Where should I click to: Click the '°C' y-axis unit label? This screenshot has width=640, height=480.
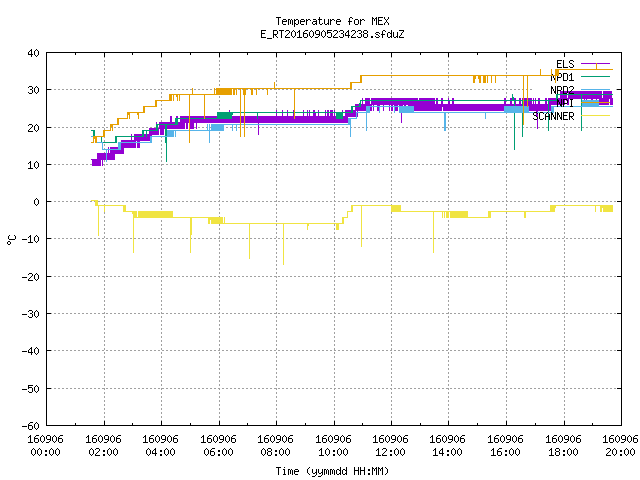(x=11, y=240)
